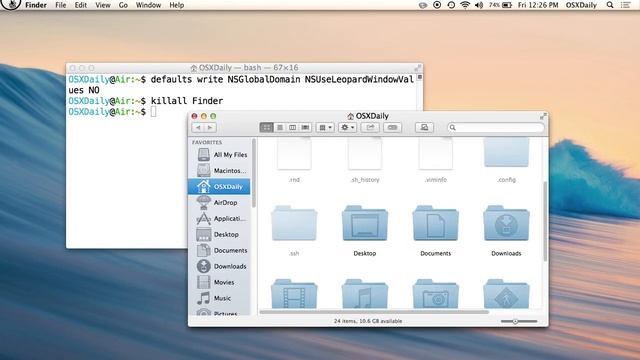Viewport: 640px width, 360px height.
Task: Open the Action gear dropdown
Action: [x=347, y=128]
